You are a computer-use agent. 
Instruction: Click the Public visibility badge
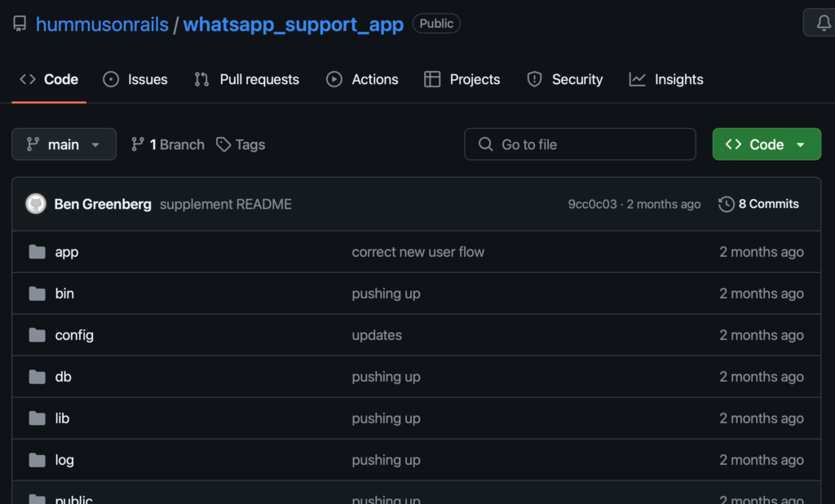click(x=436, y=24)
